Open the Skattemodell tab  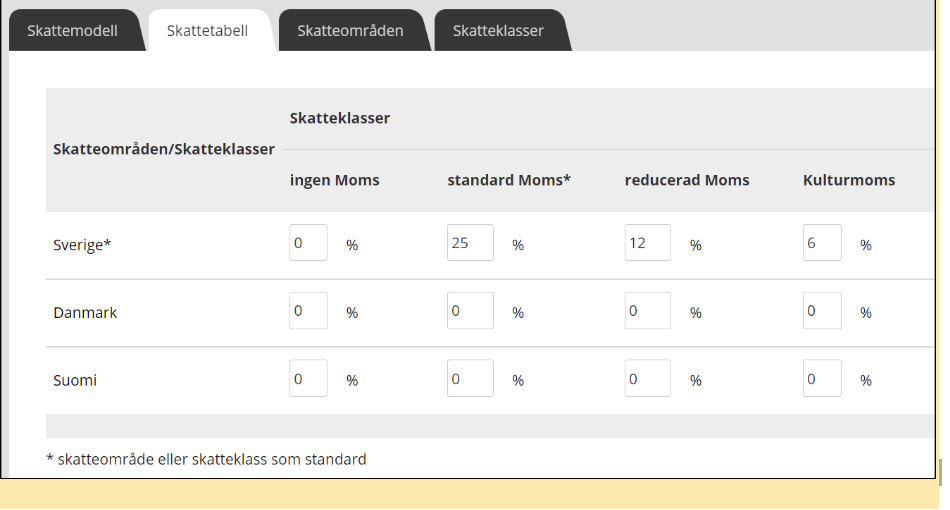click(x=73, y=30)
